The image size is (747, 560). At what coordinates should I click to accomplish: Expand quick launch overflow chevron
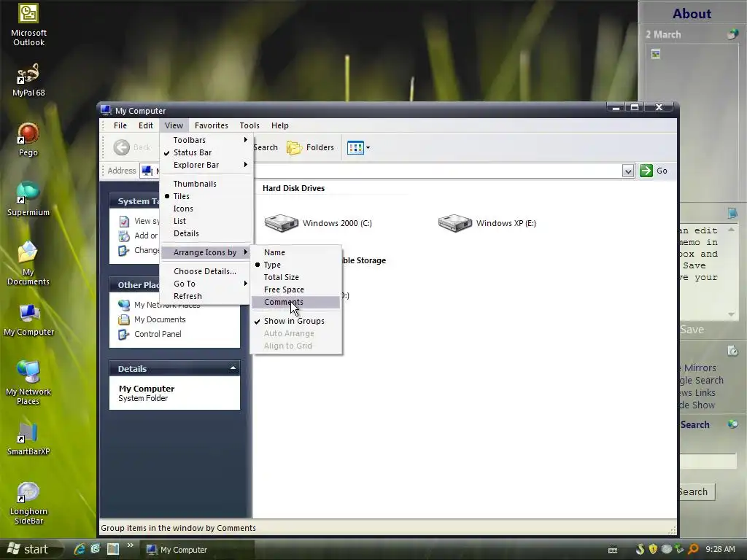(130, 545)
